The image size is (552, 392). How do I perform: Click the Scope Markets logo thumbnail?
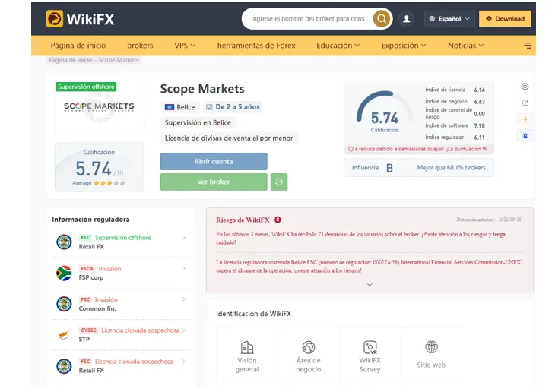100,108
